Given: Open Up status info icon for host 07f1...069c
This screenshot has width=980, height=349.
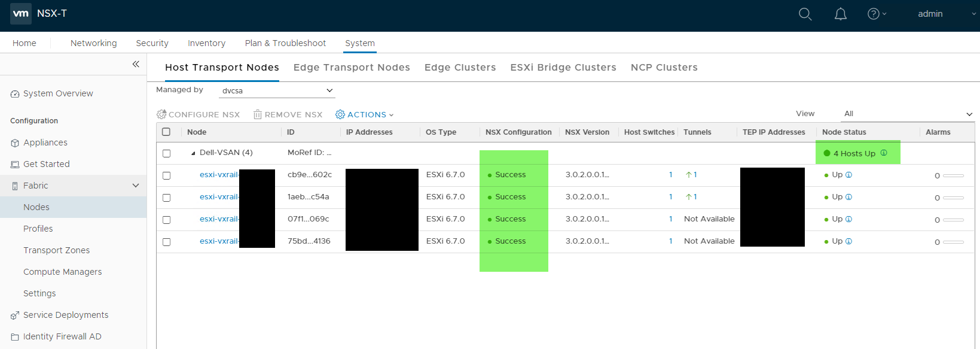Looking at the screenshot, I should coord(848,219).
